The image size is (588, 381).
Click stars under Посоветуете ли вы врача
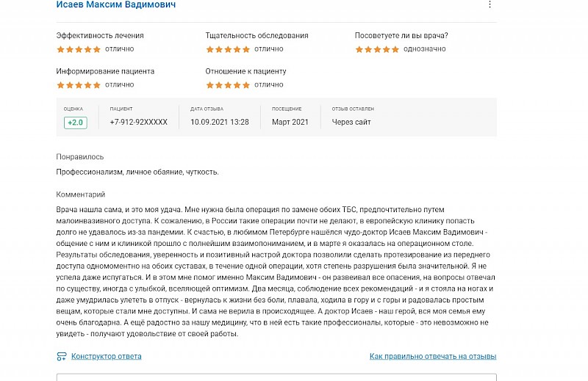coord(377,49)
